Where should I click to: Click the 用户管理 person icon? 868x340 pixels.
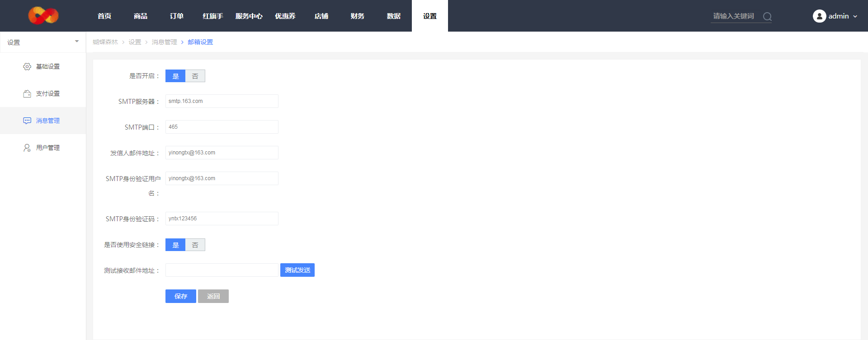(x=27, y=148)
